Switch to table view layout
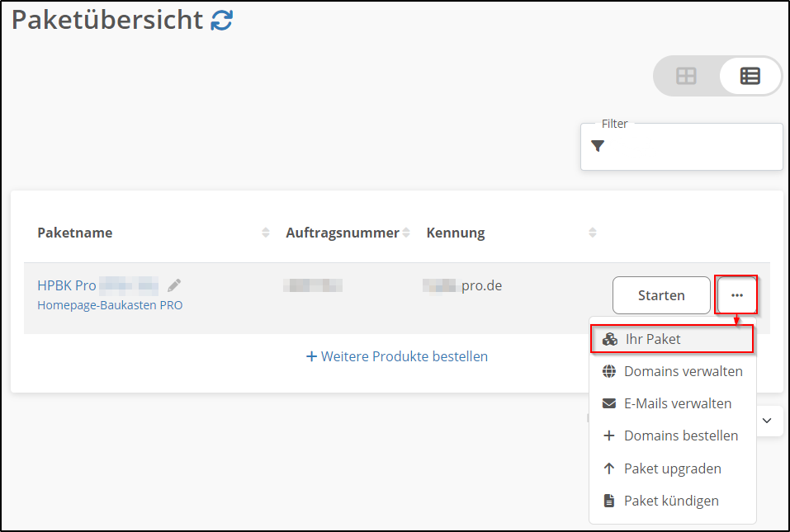The width and height of the screenshot is (790, 532). (750, 75)
